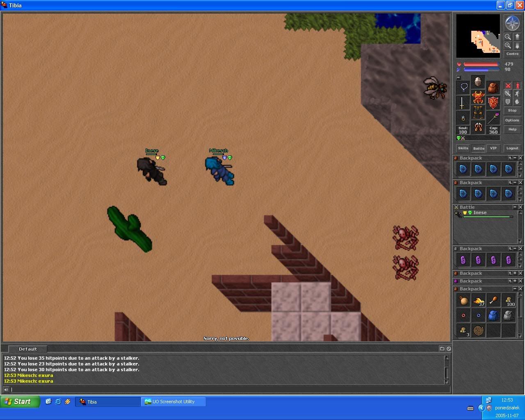Enable offensive fighting mode (red crossed swords)
Image resolution: width=525 pixels, height=420 pixels.
point(508,86)
